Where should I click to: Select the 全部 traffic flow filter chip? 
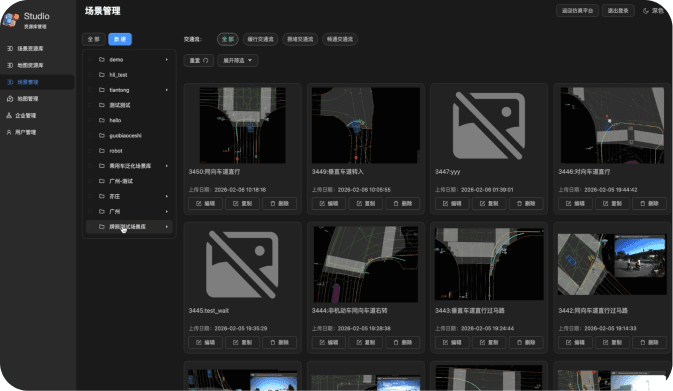227,39
